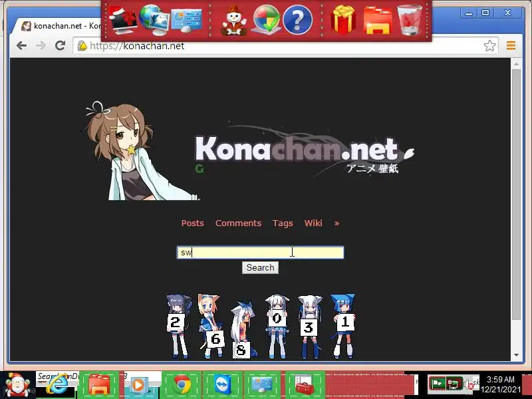Click the page vertical scrollbar thumb
Screen dimensions: 532x399
click(516, 194)
